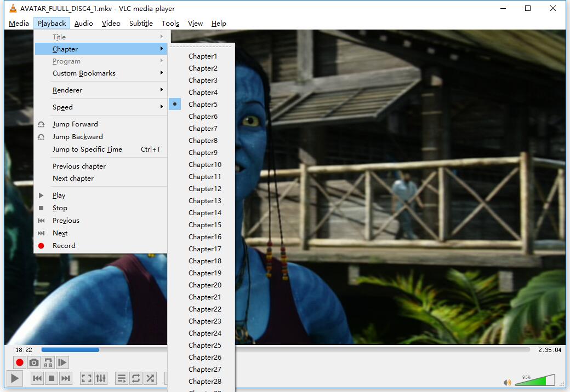570x392 pixels.
Task: Click the Play button in the bottom toolbar
Action: (15, 378)
